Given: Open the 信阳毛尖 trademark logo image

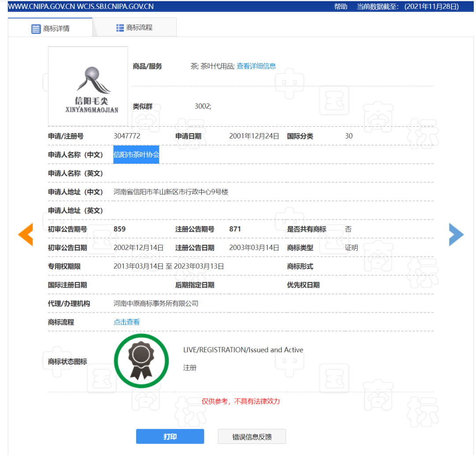Looking at the screenshot, I should tap(88, 86).
